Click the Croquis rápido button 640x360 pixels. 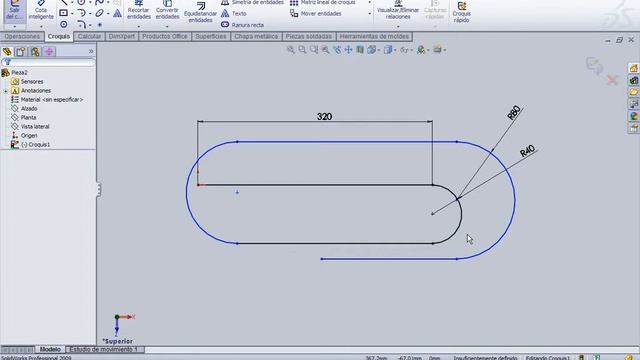click(462, 12)
